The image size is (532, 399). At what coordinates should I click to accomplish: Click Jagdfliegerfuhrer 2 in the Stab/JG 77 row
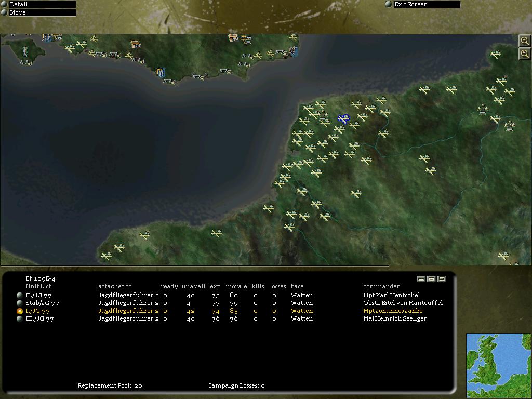pyautogui.click(x=128, y=303)
